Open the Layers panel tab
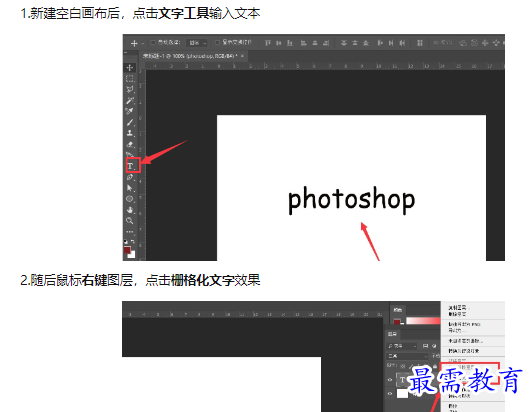 pyautogui.click(x=392, y=334)
